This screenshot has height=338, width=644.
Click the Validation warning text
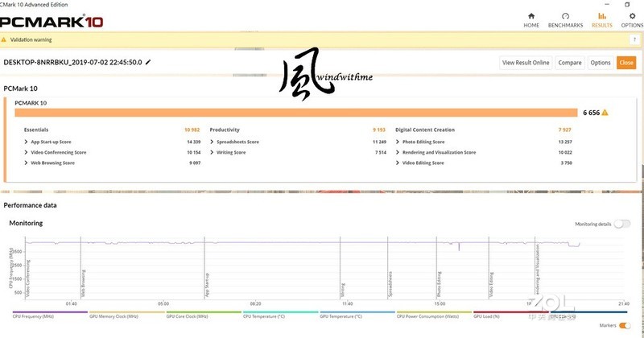pos(31,40)
